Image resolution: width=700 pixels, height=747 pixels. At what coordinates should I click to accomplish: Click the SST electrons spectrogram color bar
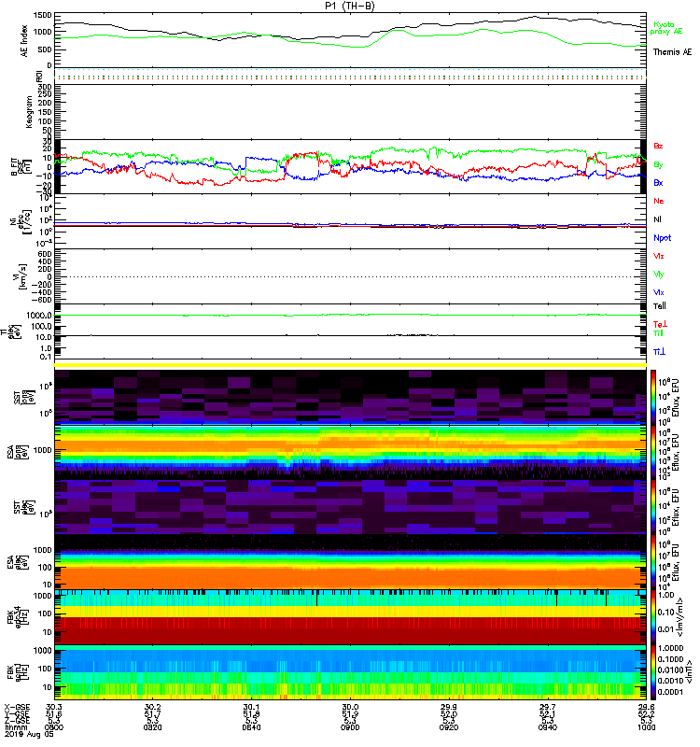[x=653, y=507]
